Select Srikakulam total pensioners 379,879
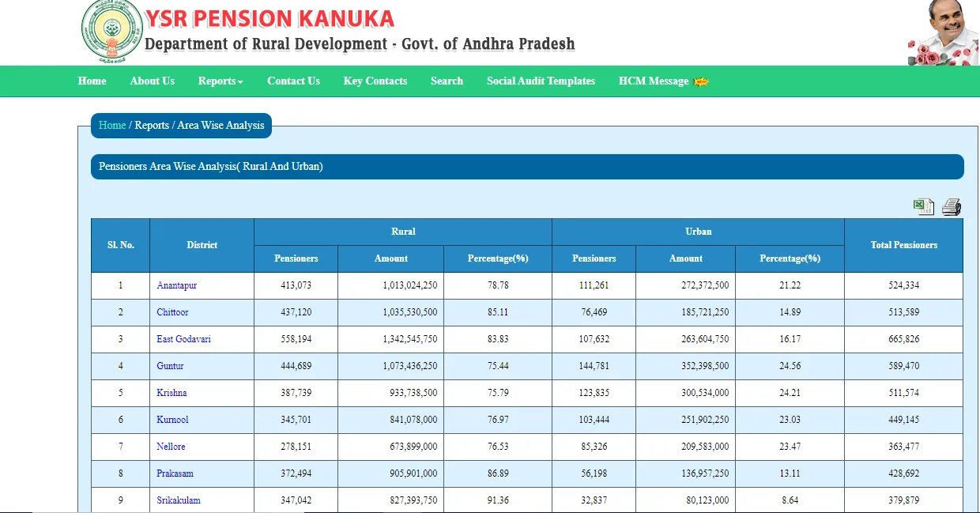 (904, 500)
